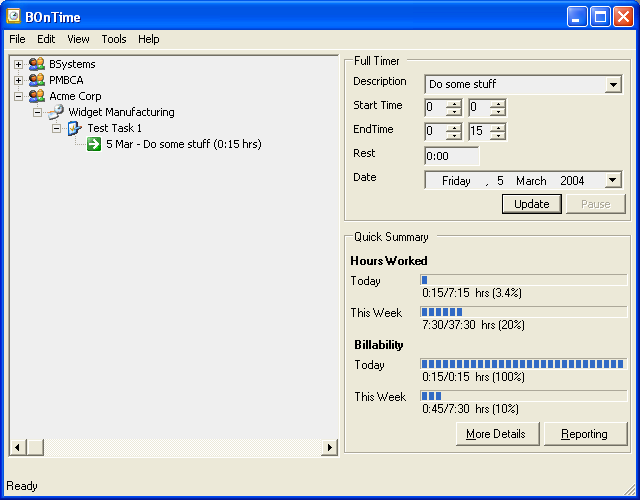
Task: Collapse the Acme Corp tree node
Action: point(18,96)
